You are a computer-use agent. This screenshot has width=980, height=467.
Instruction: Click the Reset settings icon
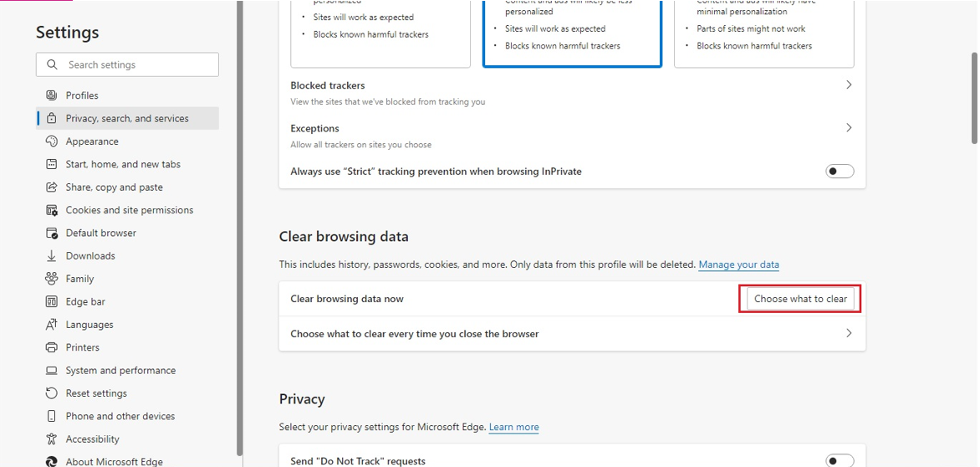click(52, 393)
